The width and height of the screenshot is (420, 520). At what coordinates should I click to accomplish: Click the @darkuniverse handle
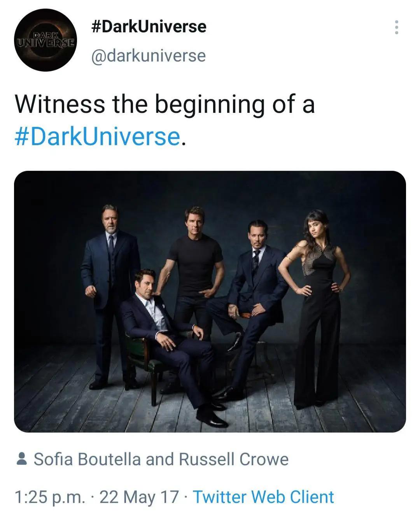pyautogui.click(x=148, y=56)
